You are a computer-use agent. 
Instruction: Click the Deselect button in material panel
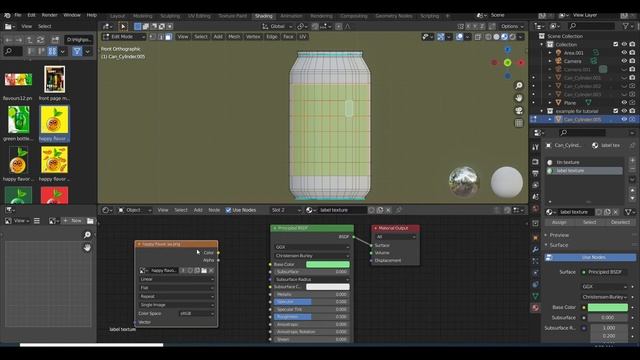point(620,222)
